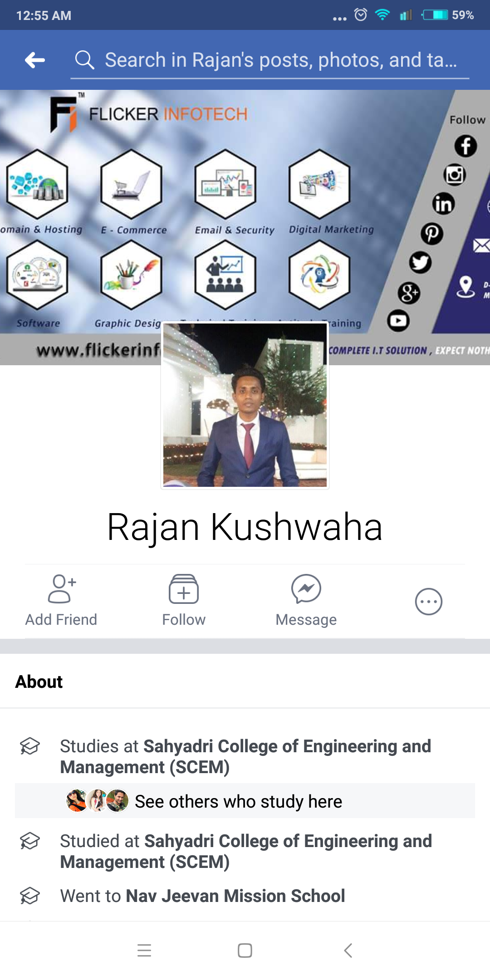Tap the Rajan Kushwaha name heading
The width and height of the screenshot is (490, 980).
click(x=245, y=527)
